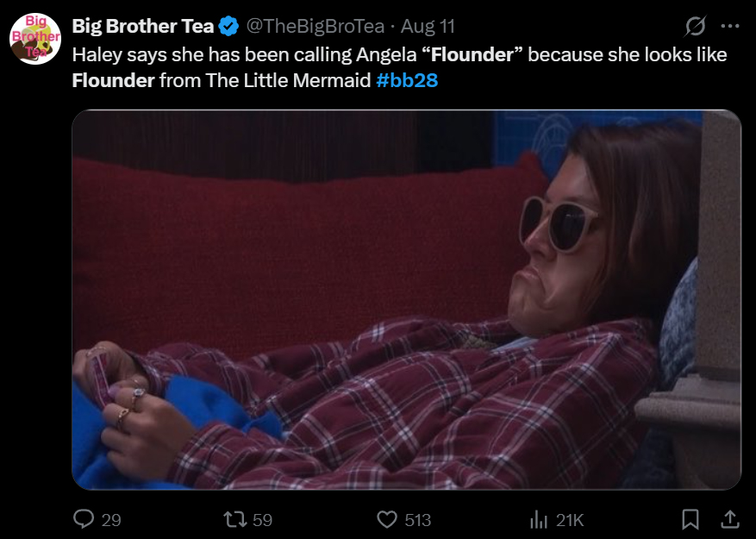Click the 21K views count

point(570,520)
